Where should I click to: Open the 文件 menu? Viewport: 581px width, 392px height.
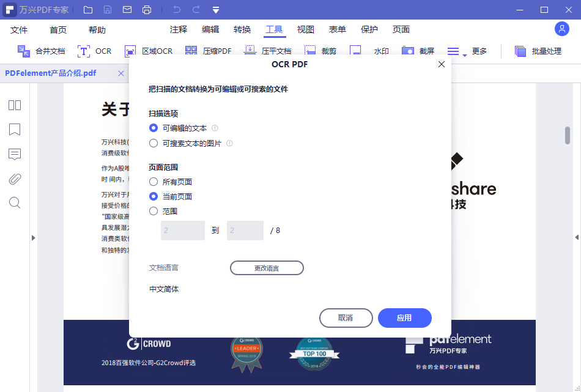tap(19, 29)
